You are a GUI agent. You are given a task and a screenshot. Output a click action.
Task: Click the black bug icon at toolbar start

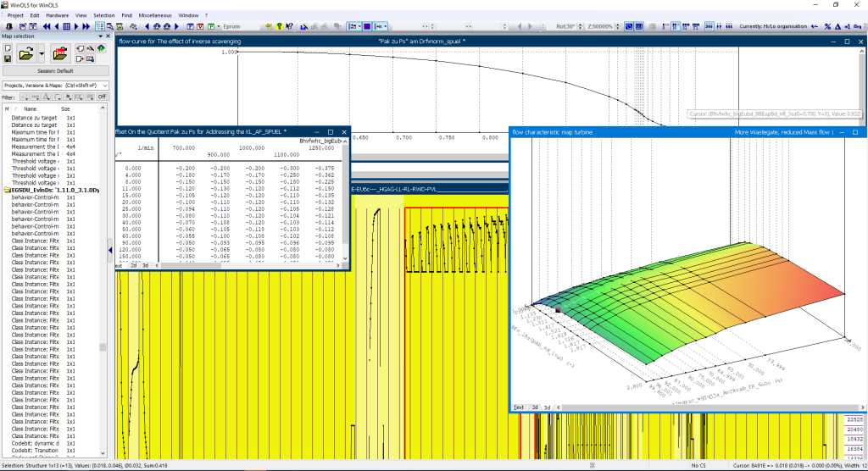coord(8,26)
